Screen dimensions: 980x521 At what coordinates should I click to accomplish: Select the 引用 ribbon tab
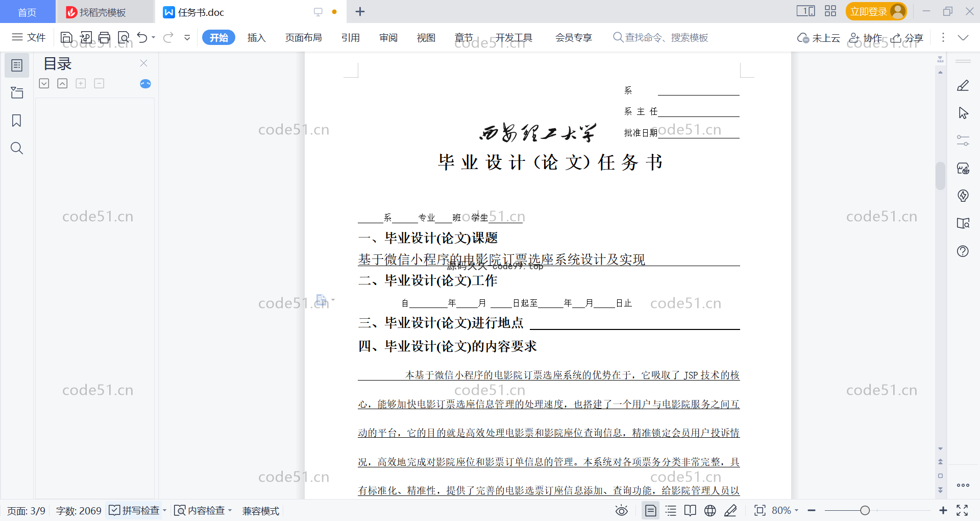point(351,37)
